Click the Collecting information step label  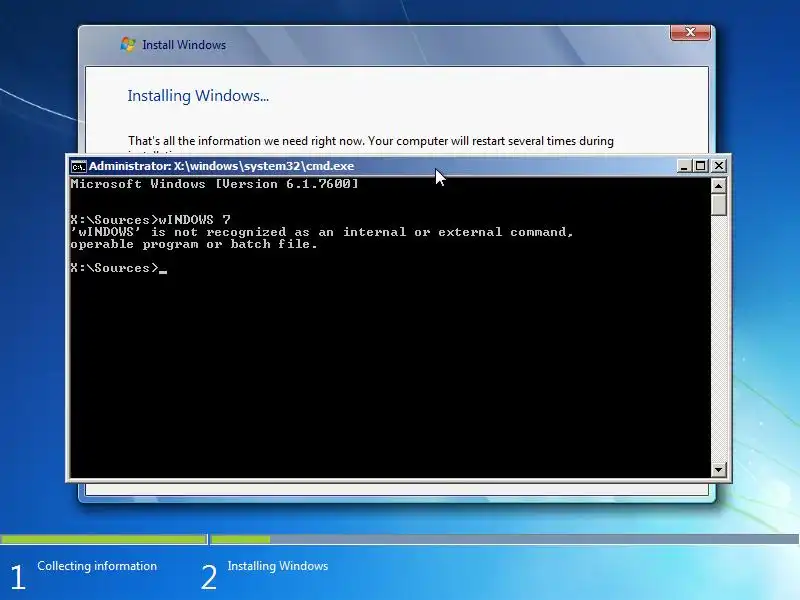coord(97,566)
